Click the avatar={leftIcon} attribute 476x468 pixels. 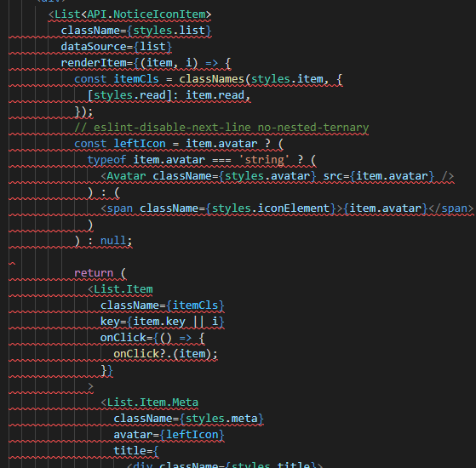click(169, 435)
